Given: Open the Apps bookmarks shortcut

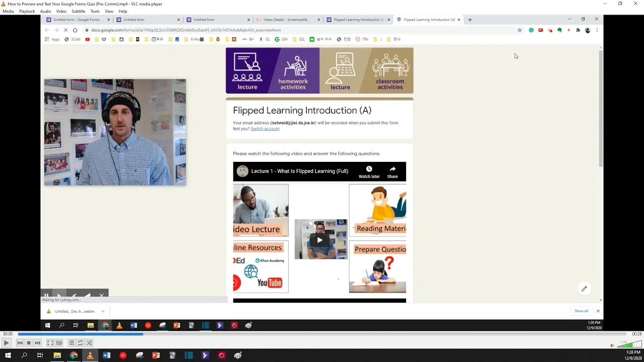Looking at the screenshot, I should (52, 39).
